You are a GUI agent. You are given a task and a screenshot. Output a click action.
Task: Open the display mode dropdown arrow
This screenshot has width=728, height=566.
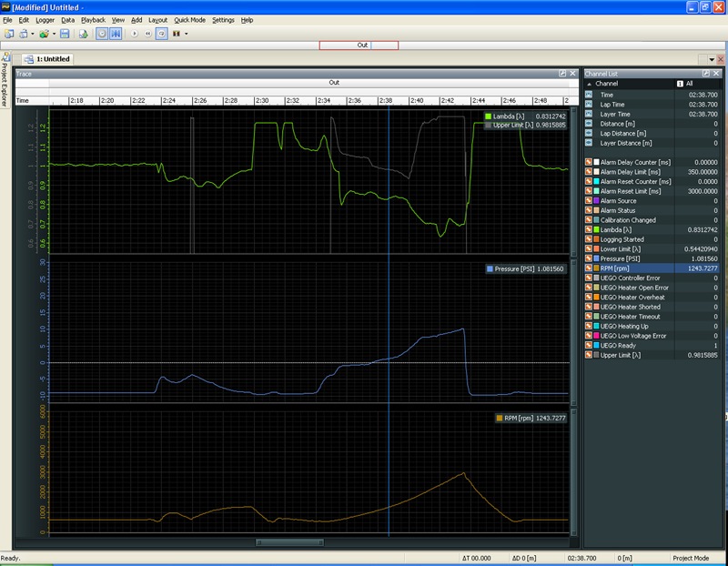click(186, 32)
